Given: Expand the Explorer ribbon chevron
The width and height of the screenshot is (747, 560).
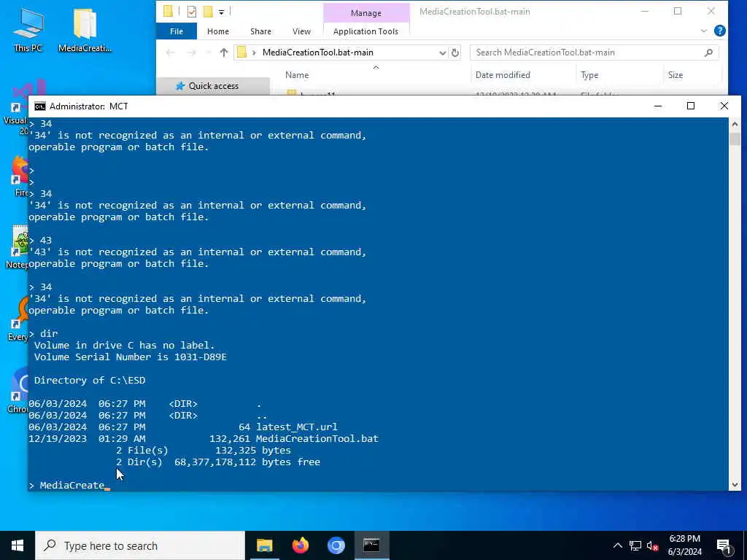Looking at the screenshot, I should pos(704,31).
